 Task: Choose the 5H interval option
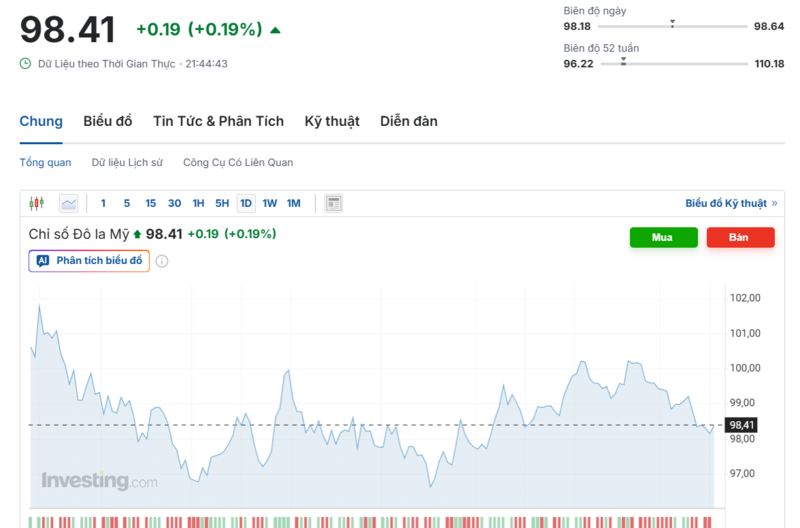222,203
